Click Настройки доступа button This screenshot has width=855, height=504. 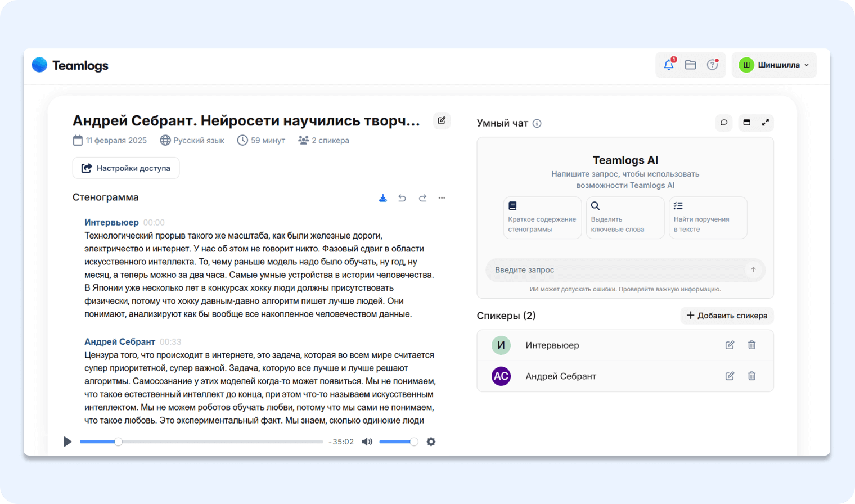[126, 168]
